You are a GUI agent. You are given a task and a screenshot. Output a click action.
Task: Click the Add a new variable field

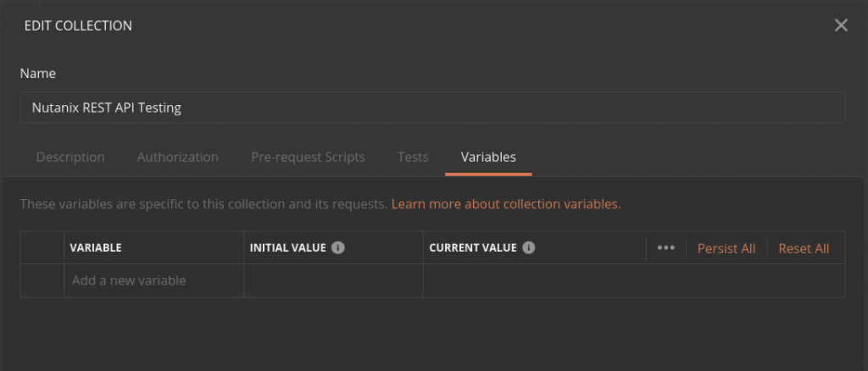pos(154,281)
